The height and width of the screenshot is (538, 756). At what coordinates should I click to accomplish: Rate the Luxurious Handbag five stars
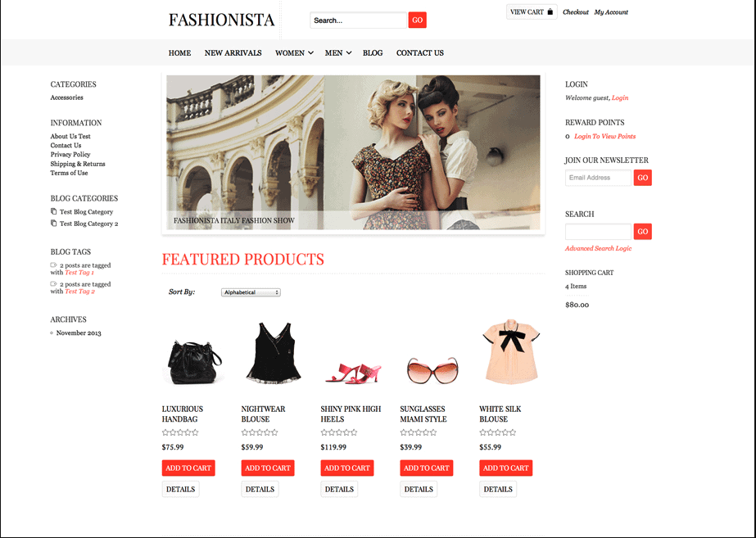[x=195, y=432]
